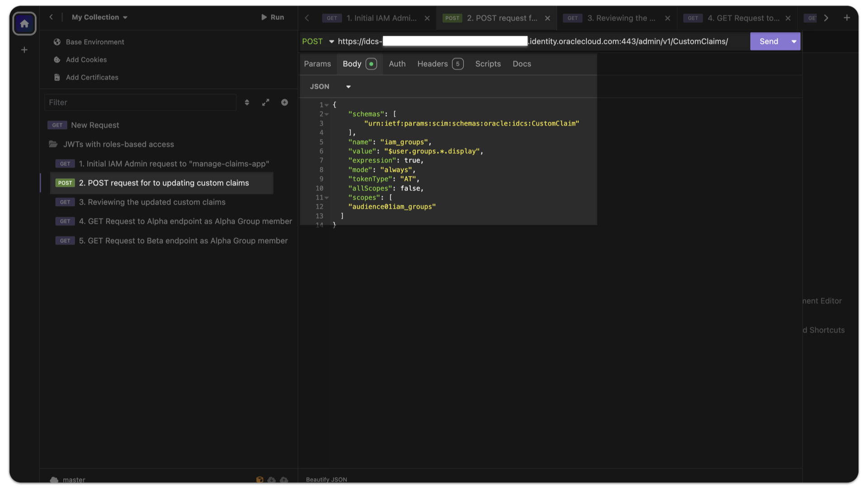
Task: Open the My Collection dropdown
Action: point(99,17)
